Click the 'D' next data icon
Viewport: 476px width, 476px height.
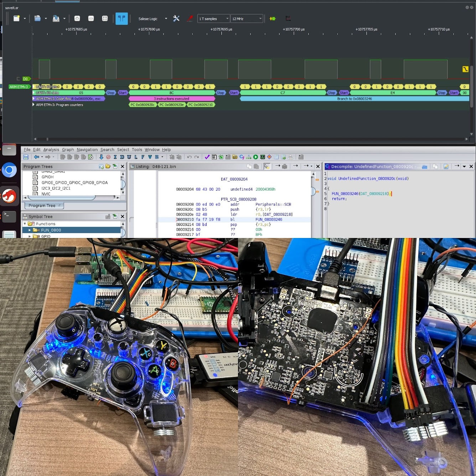pyautogui.click(x=122, y=157)
